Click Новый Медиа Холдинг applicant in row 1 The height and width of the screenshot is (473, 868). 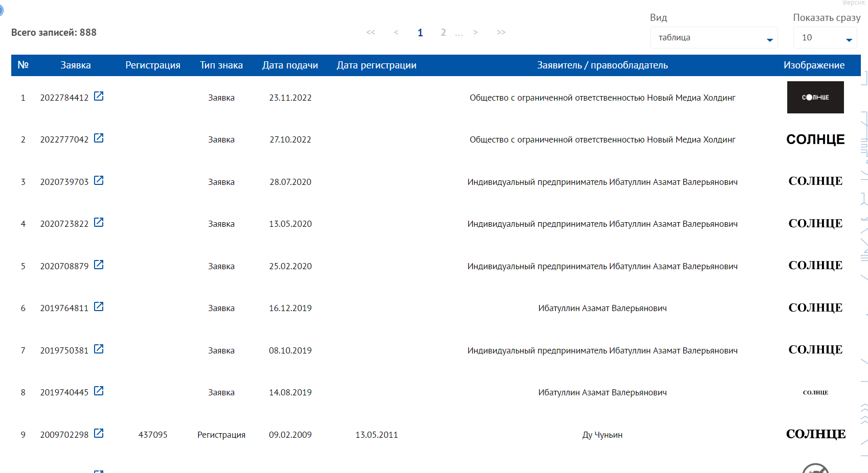coord(603,98)
